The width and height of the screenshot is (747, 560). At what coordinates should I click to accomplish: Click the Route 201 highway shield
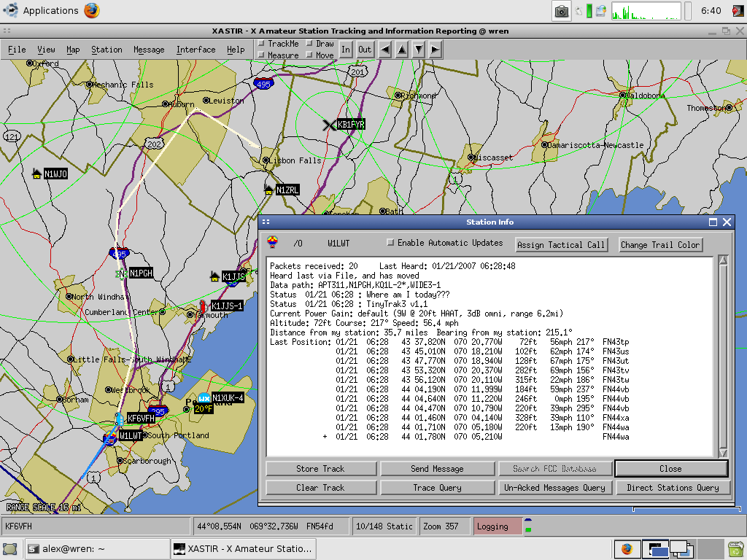coord(357,72)
